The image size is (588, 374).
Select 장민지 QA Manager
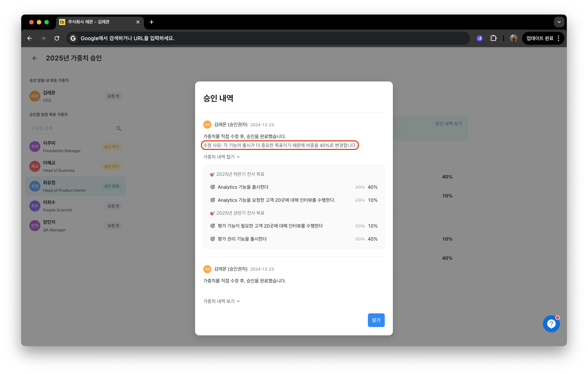pos(76,226)
